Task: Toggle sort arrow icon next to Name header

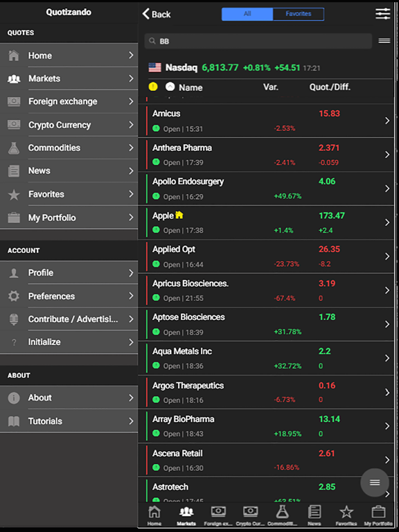Action: pos(170,87)
